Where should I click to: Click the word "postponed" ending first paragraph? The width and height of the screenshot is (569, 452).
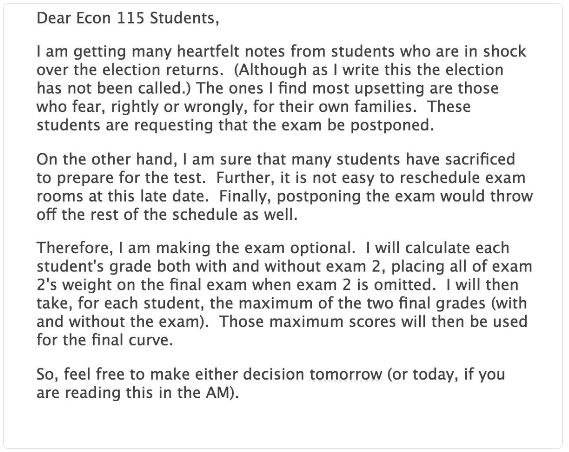click(x=391, y=126)
